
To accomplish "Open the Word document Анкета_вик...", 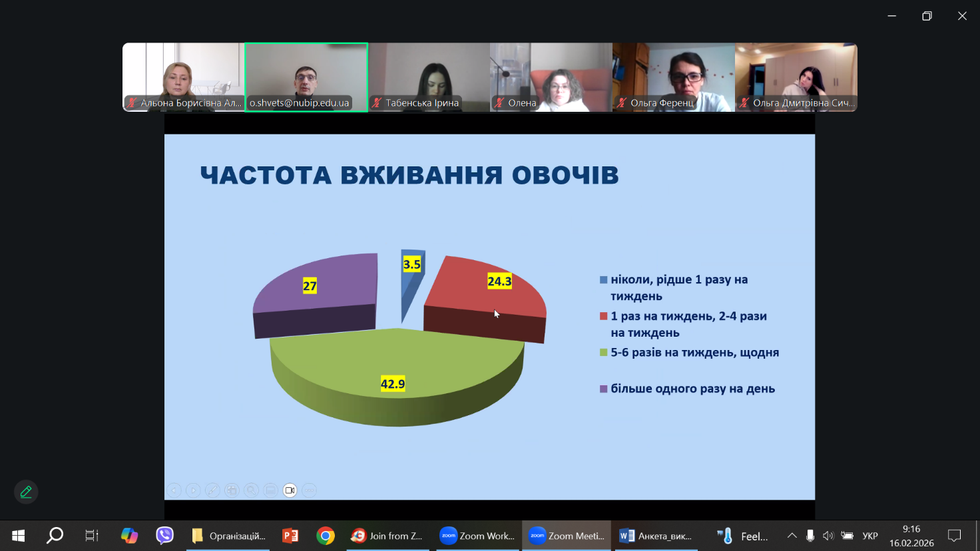I will pyautogui.click(x=656, y=536).
